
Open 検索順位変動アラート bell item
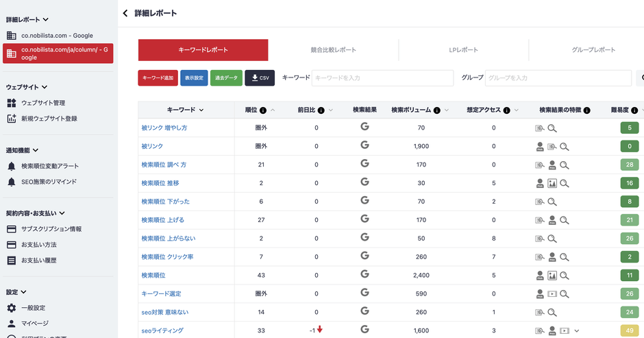click(x=49, y=166)
